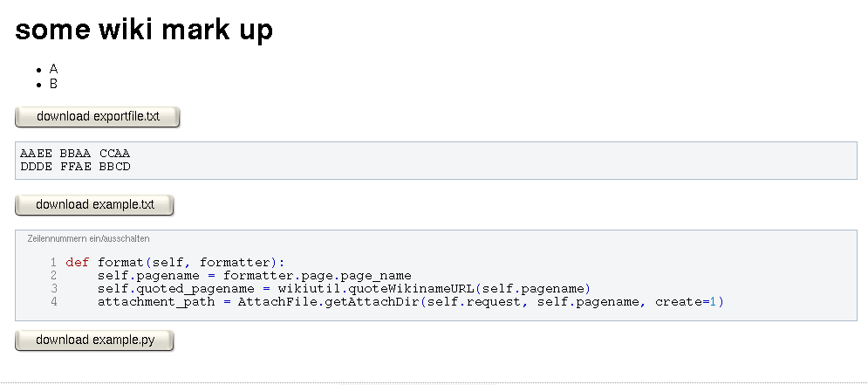Click 'formatter.page.page_name' in the code
The height and width of the screenshot is (385, 868).
317,275
